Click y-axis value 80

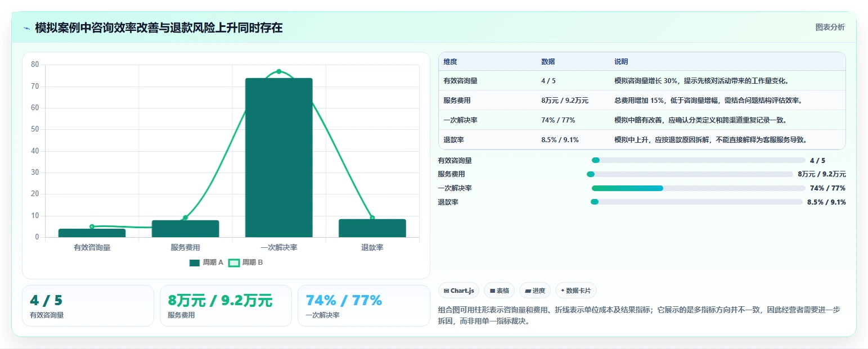35,65
